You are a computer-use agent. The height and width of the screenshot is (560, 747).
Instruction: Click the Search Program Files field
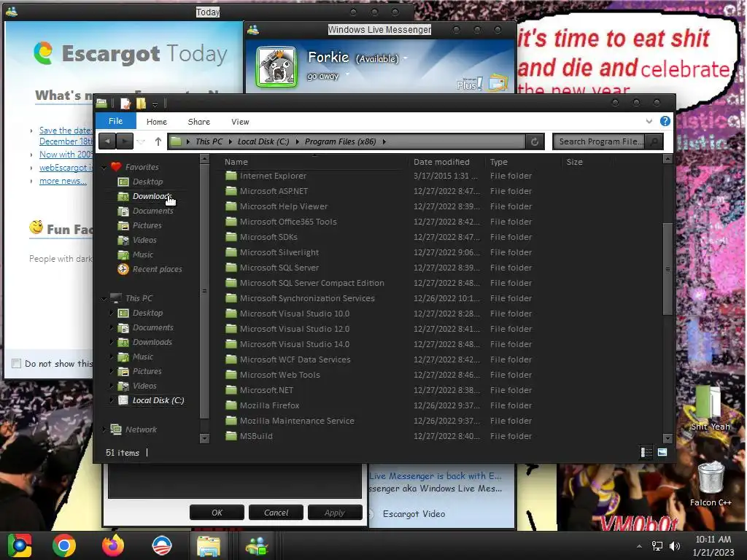click(x=600, y=141)
